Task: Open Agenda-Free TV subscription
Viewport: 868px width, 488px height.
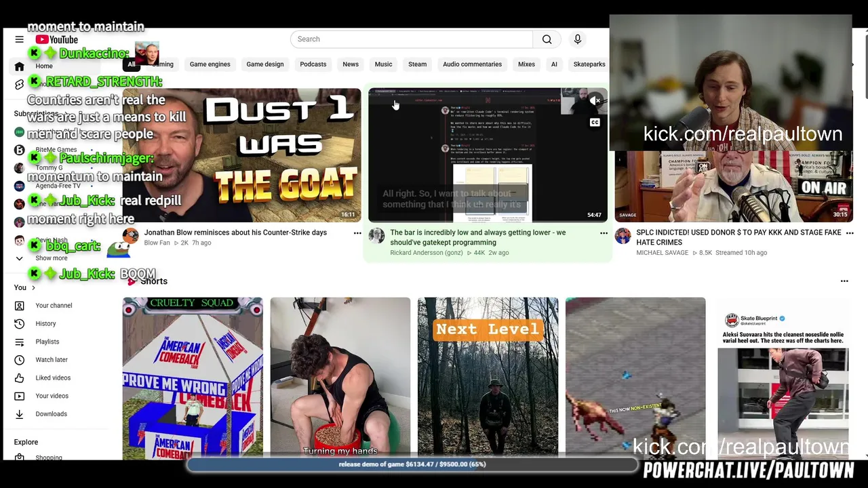Action: coord(59,186)
